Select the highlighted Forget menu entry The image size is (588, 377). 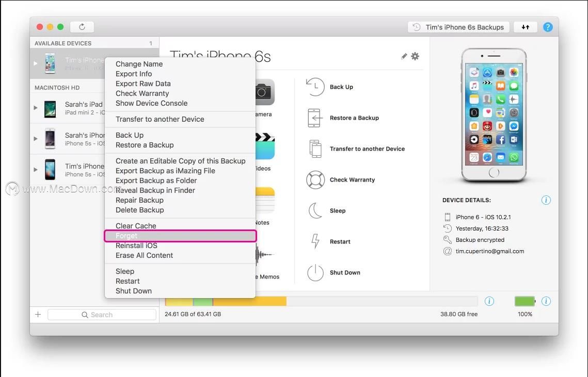click(x=180, y=236)
